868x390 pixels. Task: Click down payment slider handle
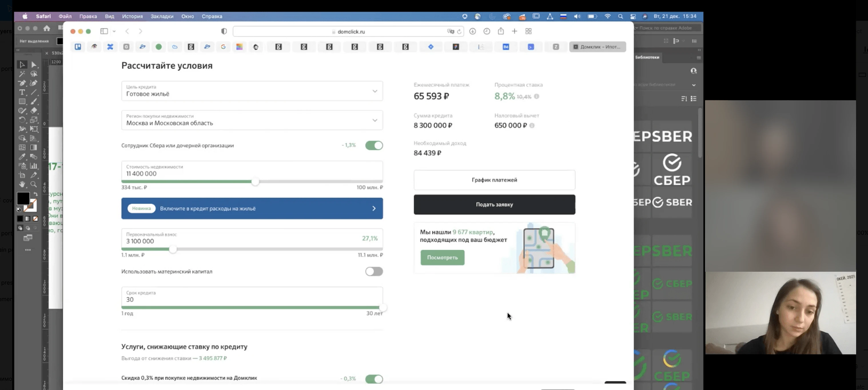(173, 249)
